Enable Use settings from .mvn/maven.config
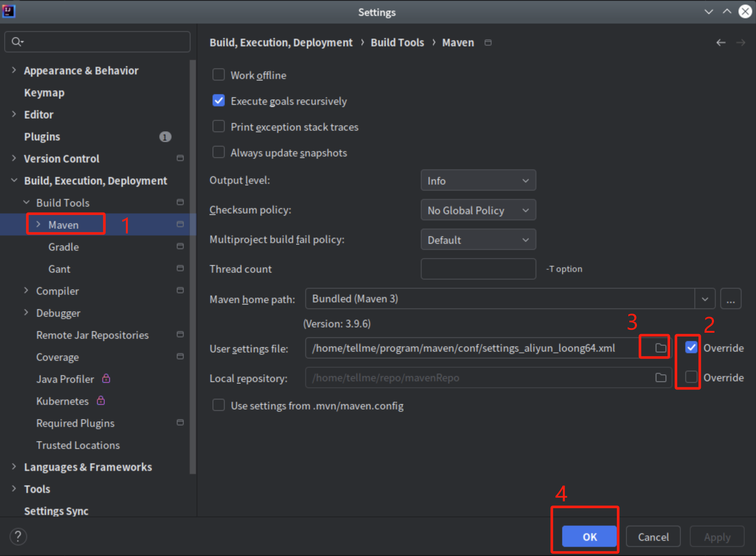 pos(218,405)
